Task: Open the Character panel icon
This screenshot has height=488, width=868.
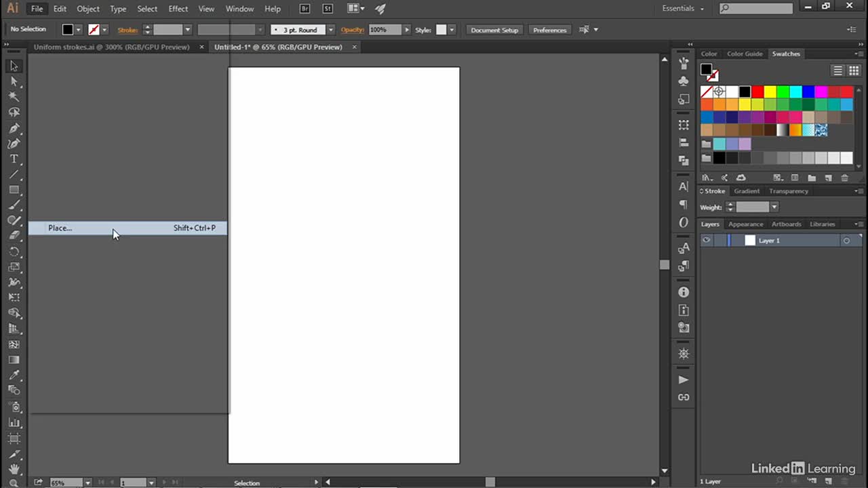Action: [x=684, y=186]
